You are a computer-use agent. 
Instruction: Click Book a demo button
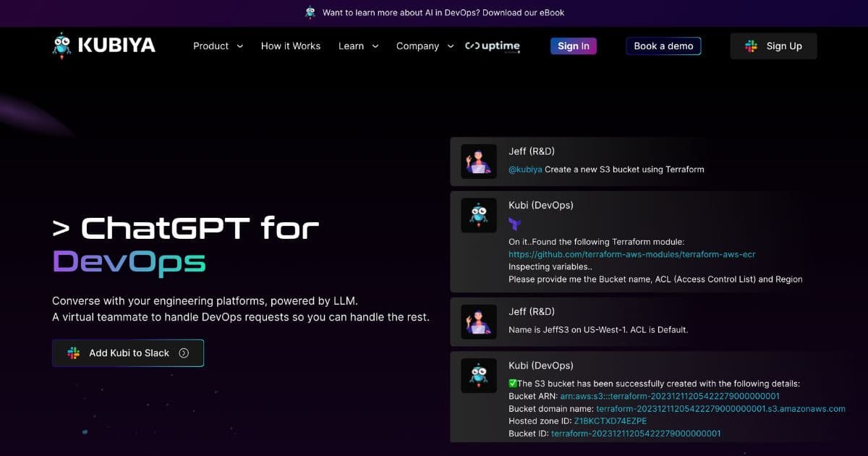[x=663, y=46]
